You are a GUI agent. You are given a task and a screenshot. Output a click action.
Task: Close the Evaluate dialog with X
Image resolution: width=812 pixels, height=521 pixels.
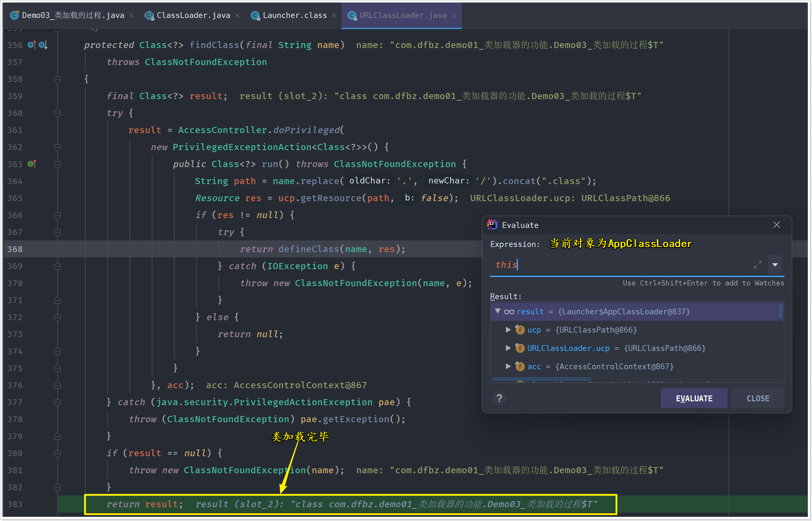tap(776, 225)
